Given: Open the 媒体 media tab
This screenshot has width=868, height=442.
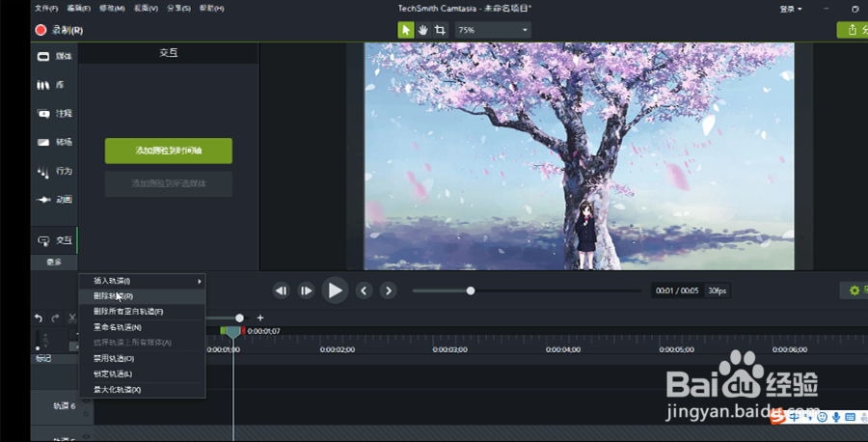Looking at the screenshot, I should click(55, 56).
